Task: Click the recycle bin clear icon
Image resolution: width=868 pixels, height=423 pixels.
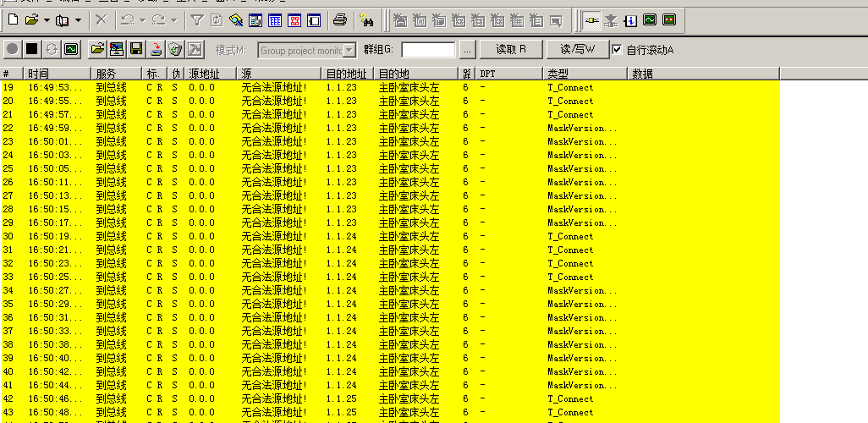Action: 175,50
